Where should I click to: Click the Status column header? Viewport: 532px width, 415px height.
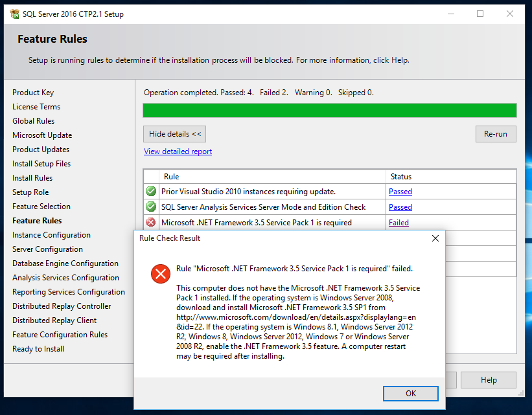point(451,177)
